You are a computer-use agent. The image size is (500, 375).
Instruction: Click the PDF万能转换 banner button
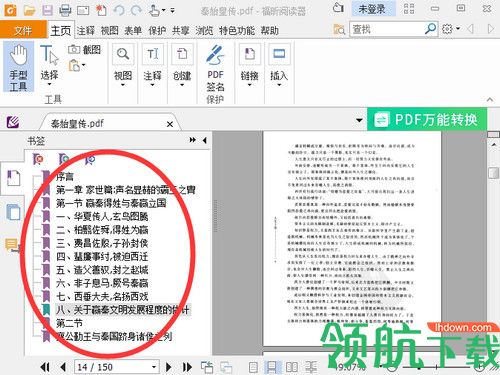coord(427,119)
